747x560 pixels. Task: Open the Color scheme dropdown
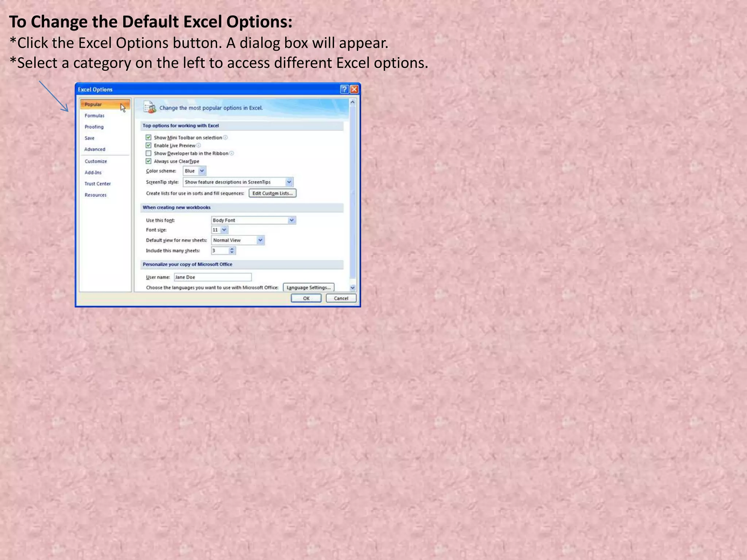point(202,171)
